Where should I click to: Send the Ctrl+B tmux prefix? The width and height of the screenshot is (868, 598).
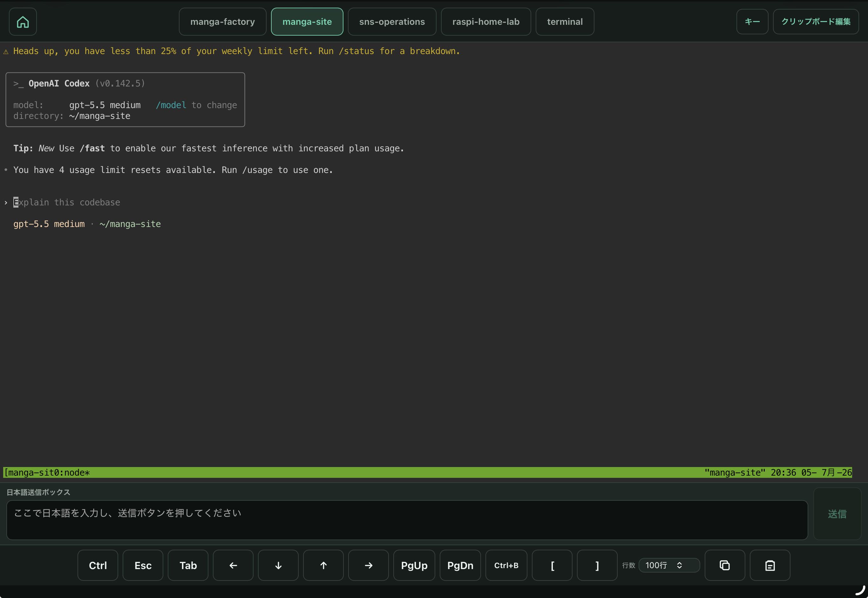click(506, 565)
